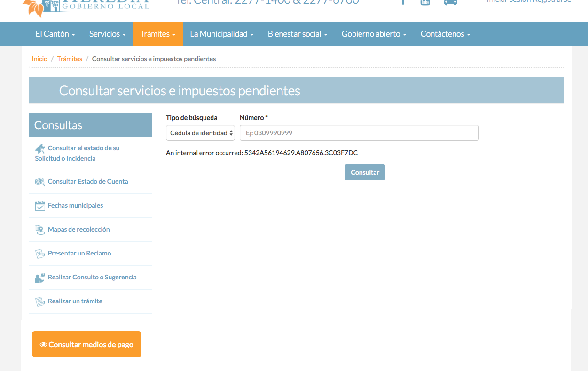Open the YouTube icon in the header
This screenshot has height=371, width=588.
tap(425, 2)
